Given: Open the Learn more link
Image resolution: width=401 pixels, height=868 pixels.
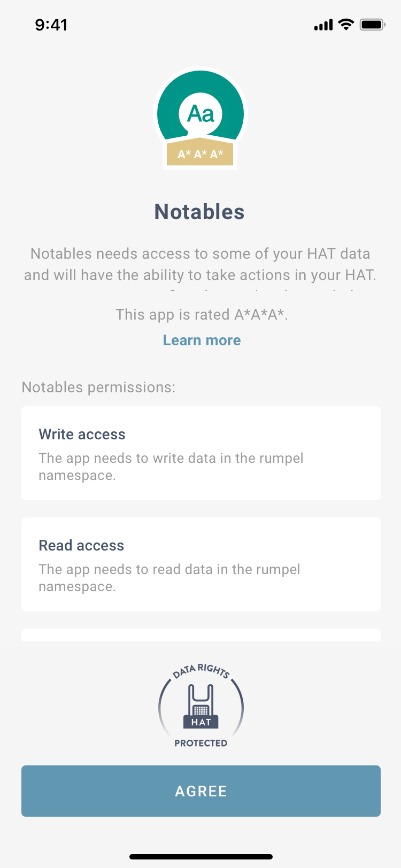Looking at the screenshot, I should [202, 340].
